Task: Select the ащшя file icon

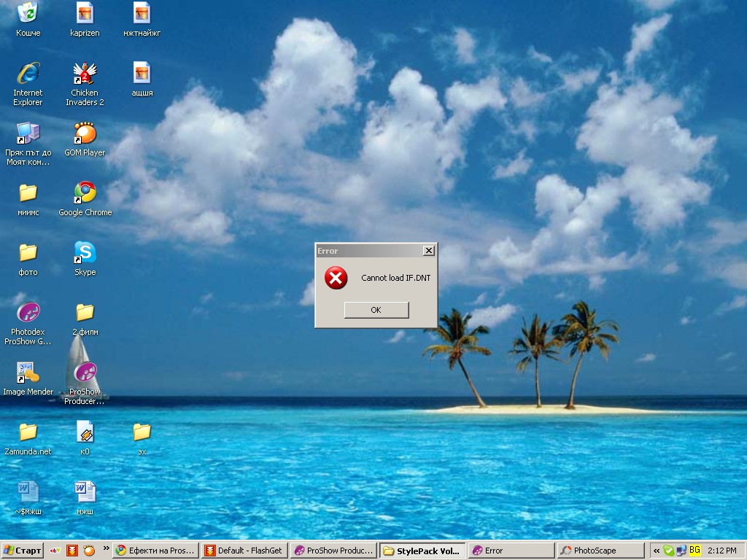Action: tap(142, 79)
